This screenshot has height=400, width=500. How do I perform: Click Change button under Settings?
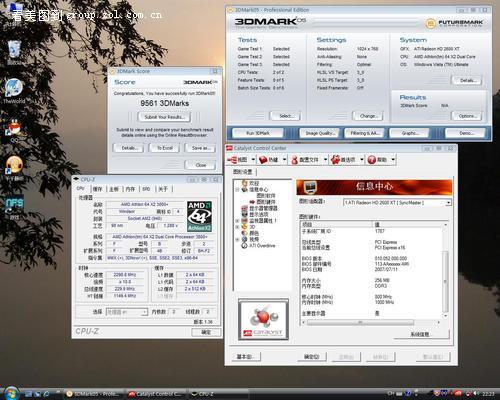[x=368, y=116]
